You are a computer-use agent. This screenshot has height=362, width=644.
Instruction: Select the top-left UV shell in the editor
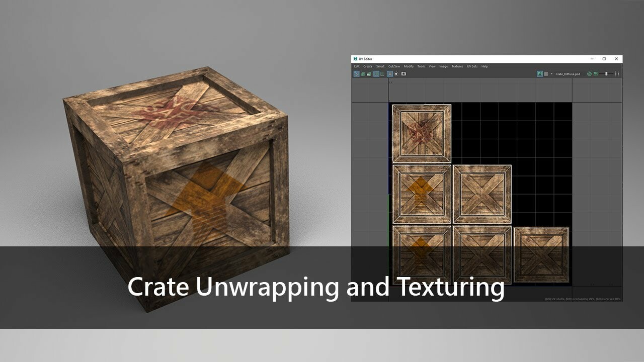pos(423,132)
